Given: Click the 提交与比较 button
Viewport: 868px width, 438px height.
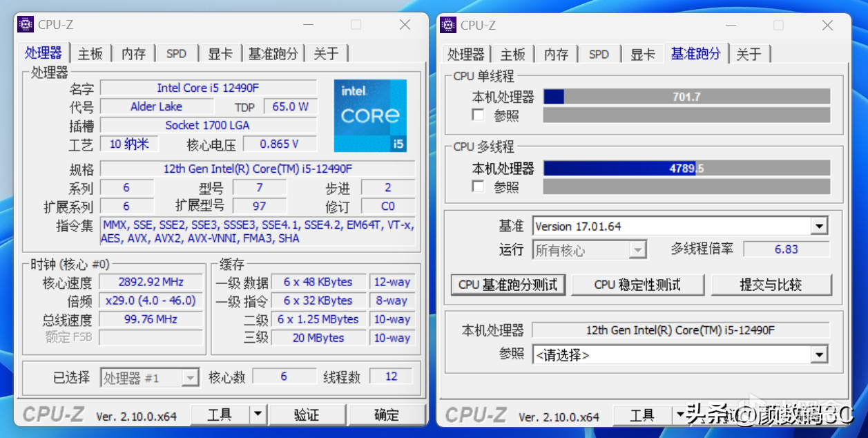Looking at the screenshot, I should coord(771,285).
